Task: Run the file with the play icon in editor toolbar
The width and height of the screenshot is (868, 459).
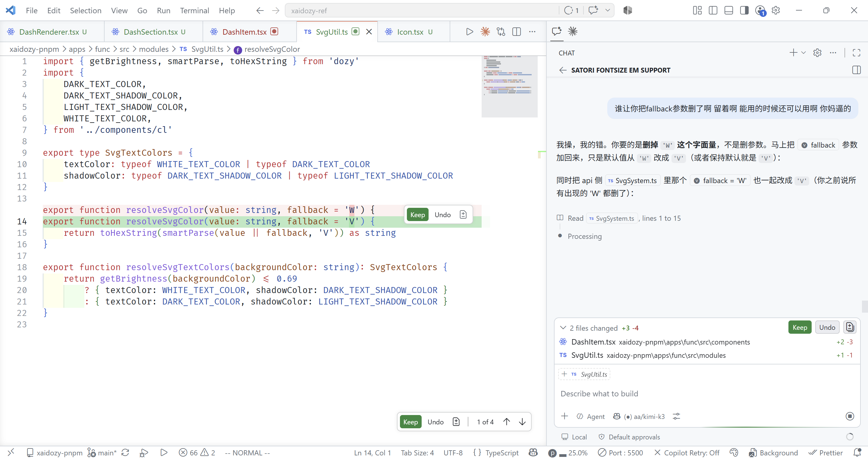Action: pyautogui.click(x=469, y=32)
